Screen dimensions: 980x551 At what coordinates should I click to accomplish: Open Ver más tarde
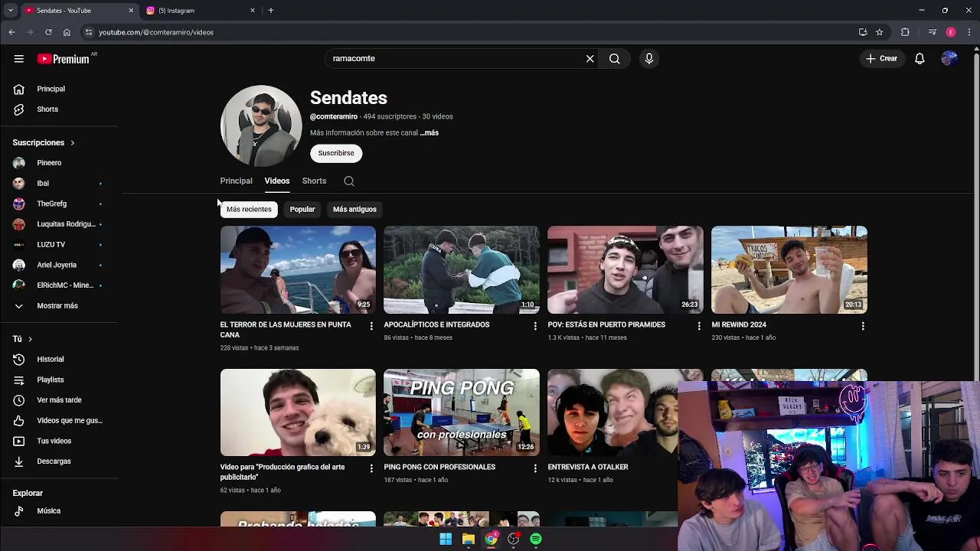pyautogui.click(x=60, y=400)
